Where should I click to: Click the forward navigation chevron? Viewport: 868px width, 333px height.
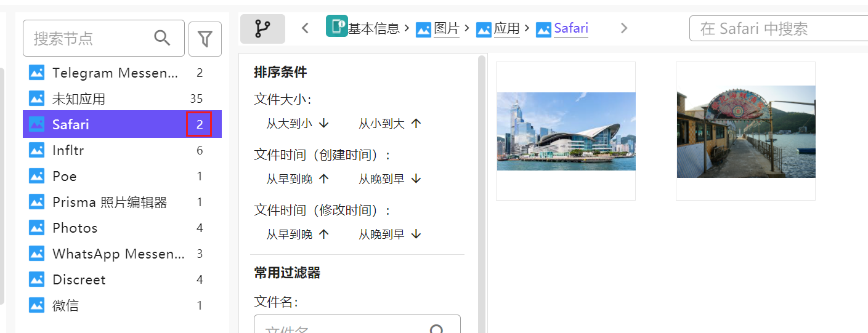pyautogui.click(x=624, y=28)
